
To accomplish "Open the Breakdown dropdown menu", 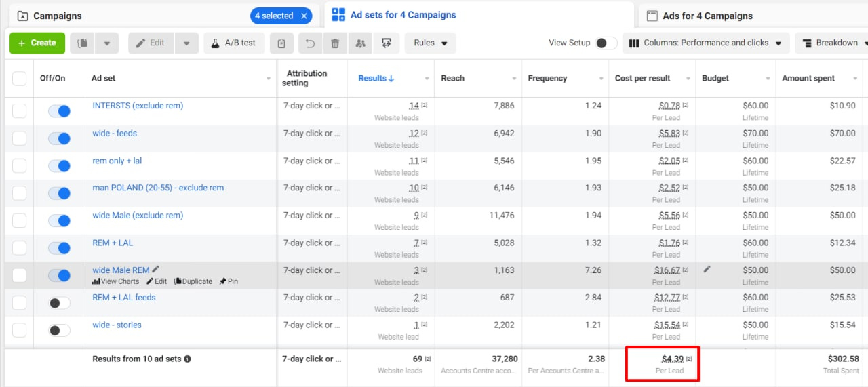I will tap(831, 43).
